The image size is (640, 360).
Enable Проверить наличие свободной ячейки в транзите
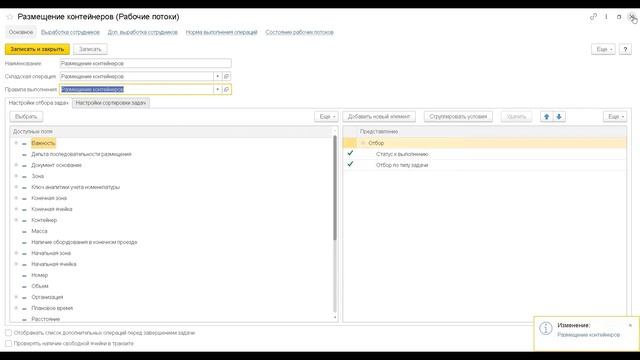click(x=9, y=344)
